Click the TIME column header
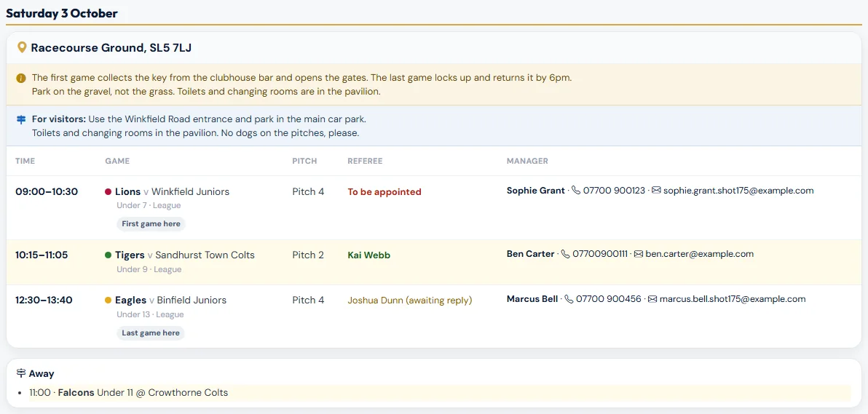868x414 pixels. 25,161
